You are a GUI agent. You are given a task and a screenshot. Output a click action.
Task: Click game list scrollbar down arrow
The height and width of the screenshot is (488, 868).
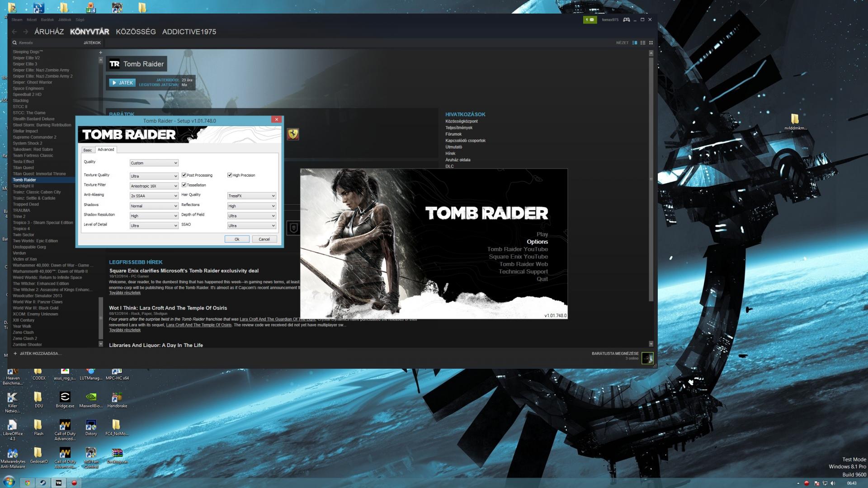[101, 344]
